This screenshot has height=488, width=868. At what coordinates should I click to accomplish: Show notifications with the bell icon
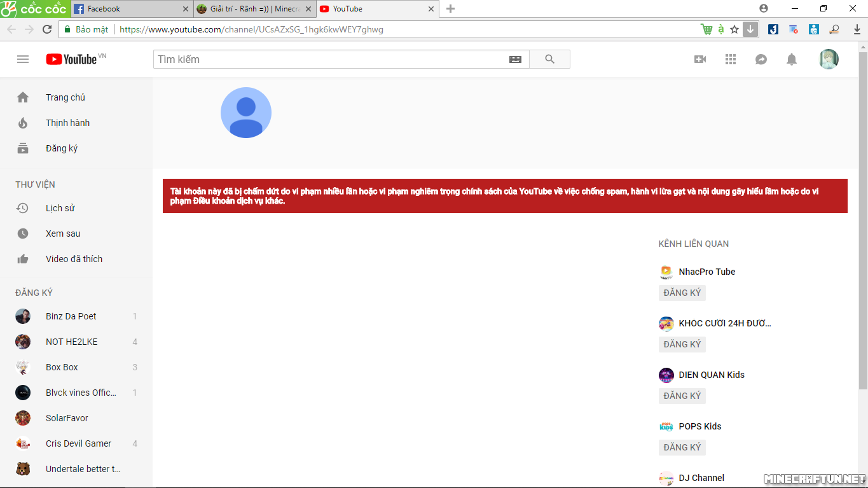pyautogui.click(x=792, y=59)
